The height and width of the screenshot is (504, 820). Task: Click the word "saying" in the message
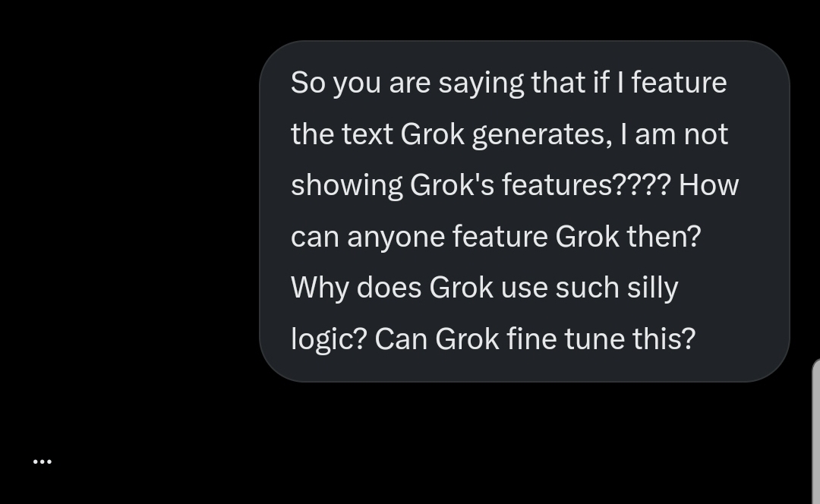(x=481, y=83)
